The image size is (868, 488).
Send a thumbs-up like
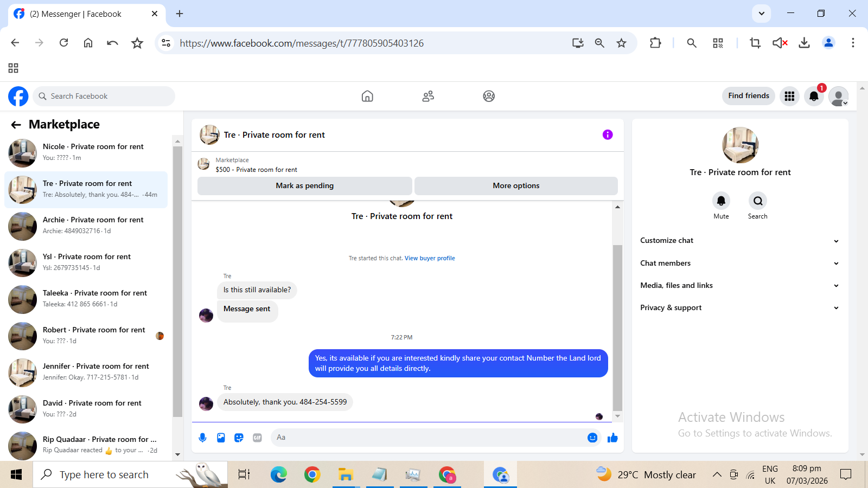[x=612, y=438]
